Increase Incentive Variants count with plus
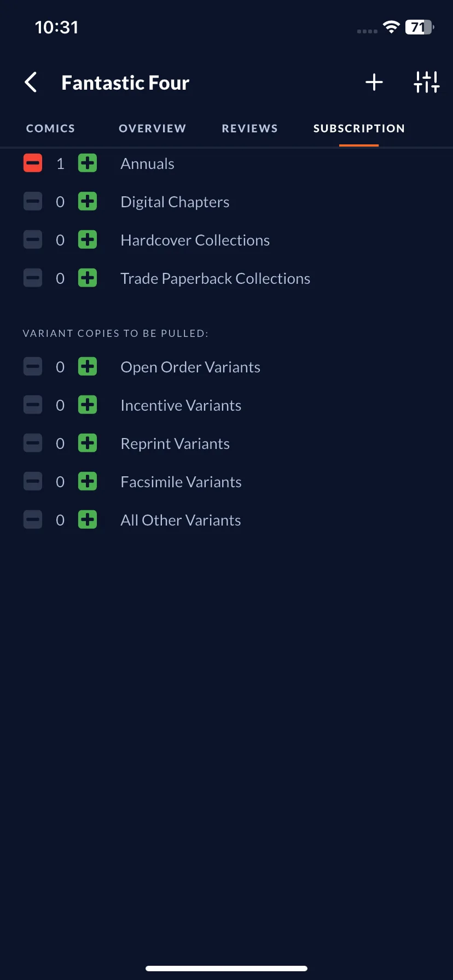453x980 pixels. [x=88, y=405]
